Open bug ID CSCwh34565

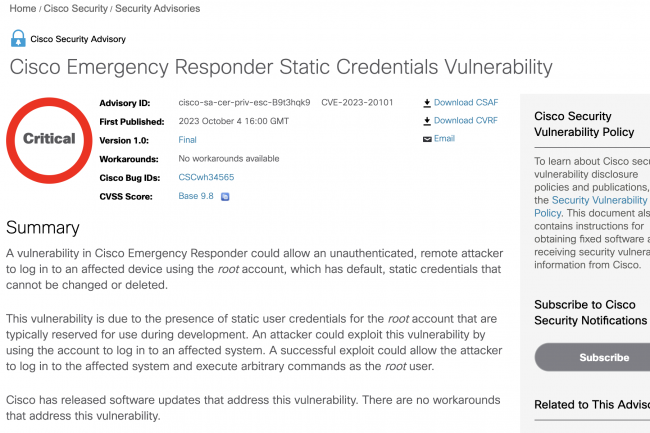(x=206, y=177)
